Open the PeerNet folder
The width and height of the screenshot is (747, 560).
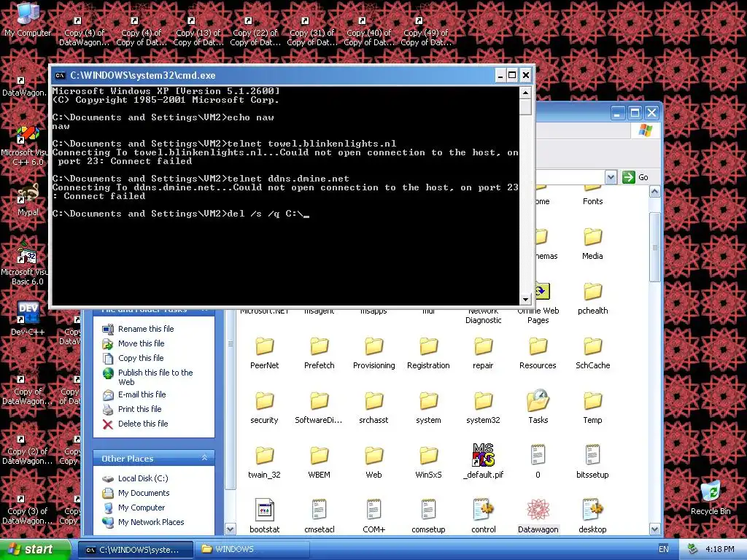(x=264, y=352)
